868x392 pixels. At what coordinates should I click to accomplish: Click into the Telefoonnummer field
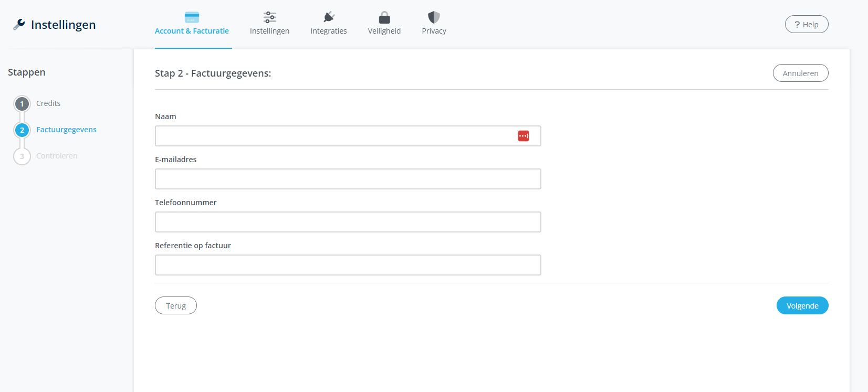[348, 222]
